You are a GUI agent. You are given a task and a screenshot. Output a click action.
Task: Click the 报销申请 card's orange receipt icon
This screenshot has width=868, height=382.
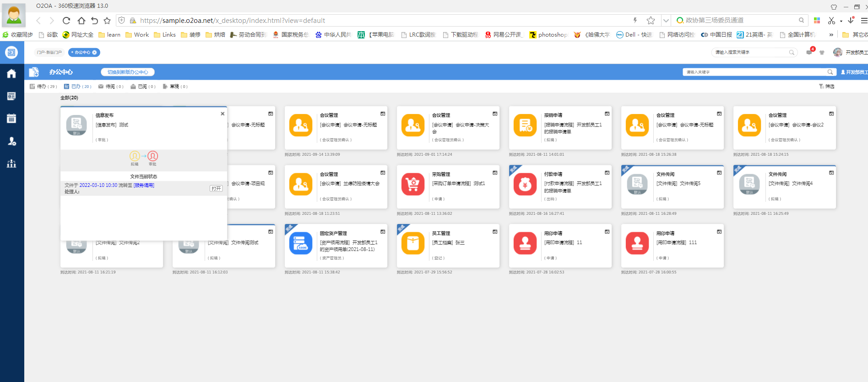[525, 125]
